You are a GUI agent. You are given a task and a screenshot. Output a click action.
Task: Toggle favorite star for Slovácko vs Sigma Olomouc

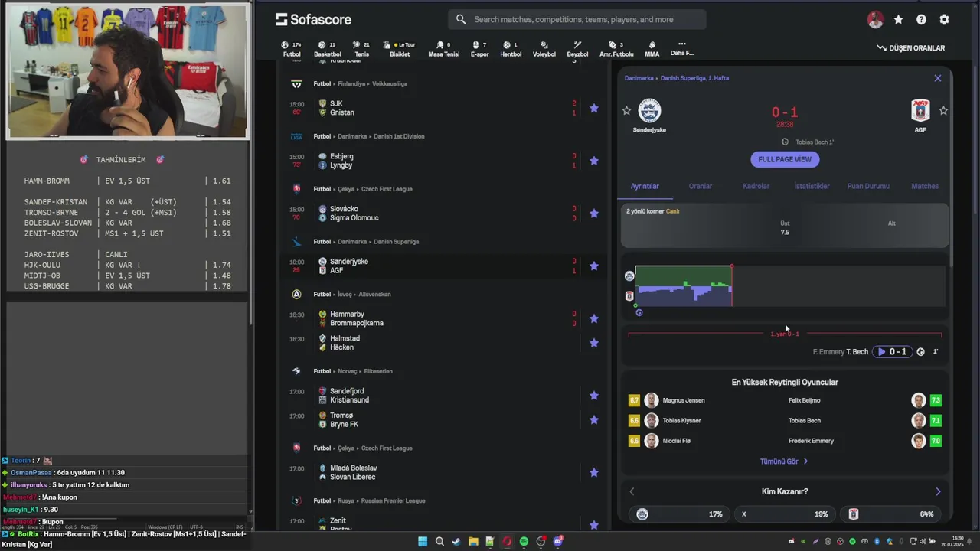coord(594,214)
